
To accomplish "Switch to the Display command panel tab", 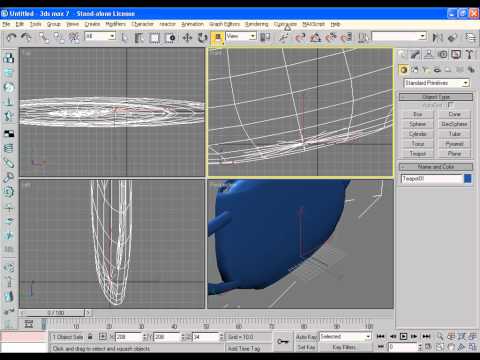I will coord(456,54).
